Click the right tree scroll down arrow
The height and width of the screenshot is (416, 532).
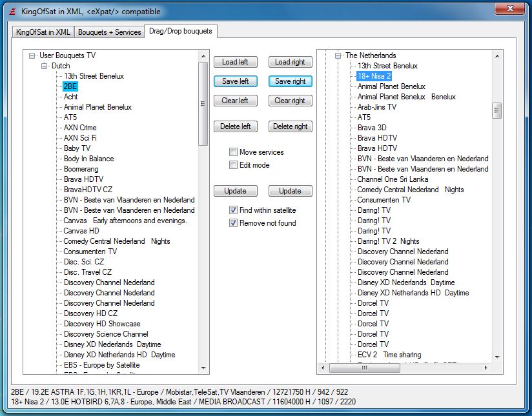click(497, 357)
